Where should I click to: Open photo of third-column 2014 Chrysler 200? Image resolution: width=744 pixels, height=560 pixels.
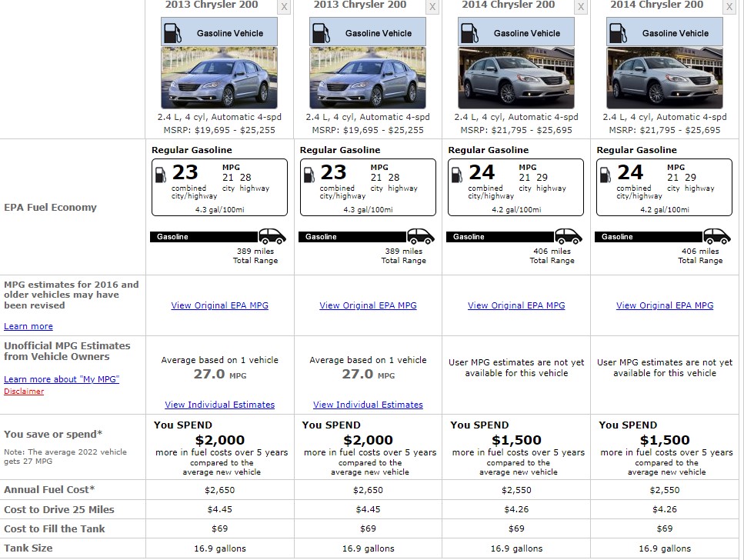coord(516,78)
